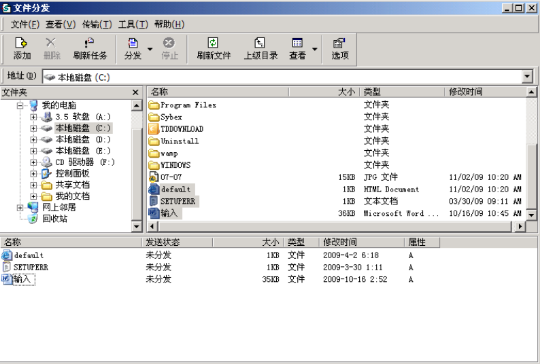This screenshot has height=364, width=540.
Task: Click the 刷新文件 refresh files icon
Action: (213, 43)
